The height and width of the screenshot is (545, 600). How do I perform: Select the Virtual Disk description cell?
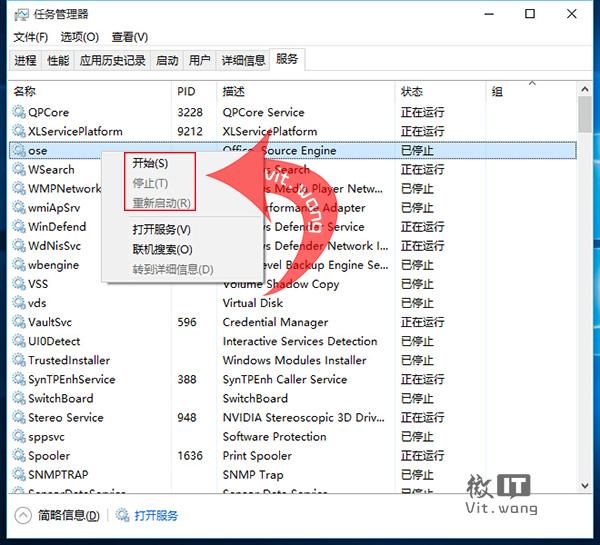[x=253, y=303]
